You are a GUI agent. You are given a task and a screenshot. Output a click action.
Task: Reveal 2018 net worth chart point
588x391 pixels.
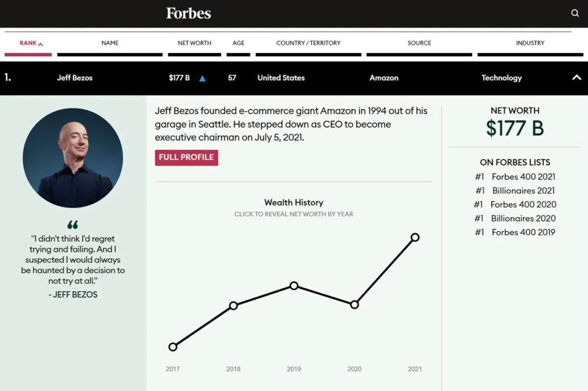[x=233, y=306]
